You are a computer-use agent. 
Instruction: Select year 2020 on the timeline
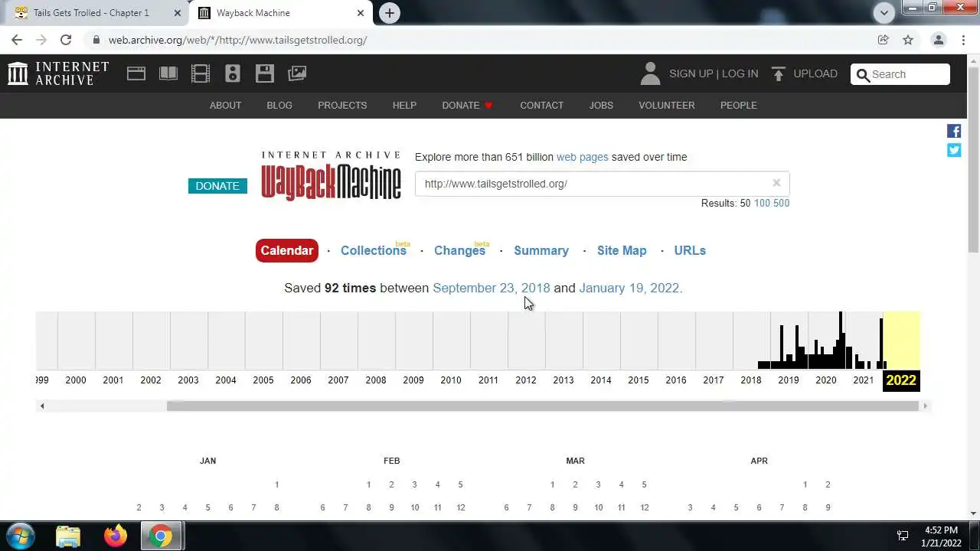pos(826,380)
